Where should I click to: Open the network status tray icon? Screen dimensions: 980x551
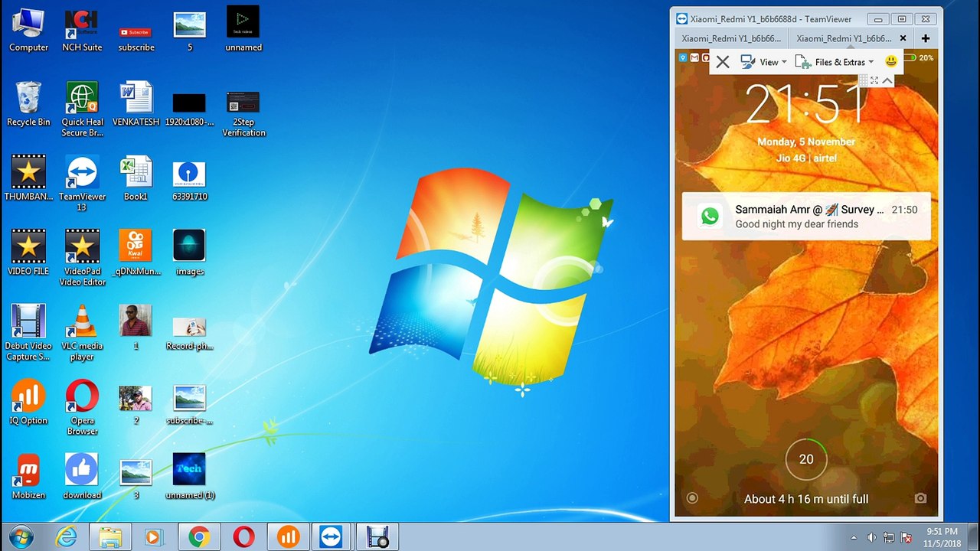point(889,537)
